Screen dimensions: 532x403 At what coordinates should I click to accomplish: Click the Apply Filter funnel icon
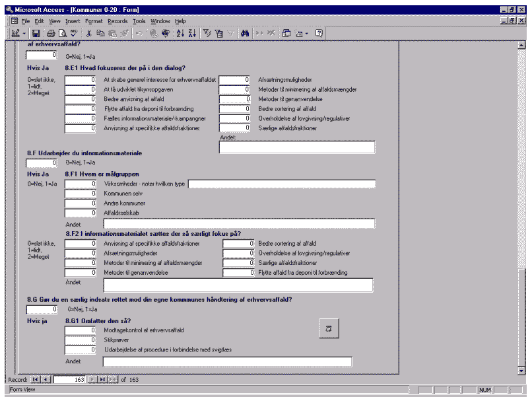(x=231, y=33)
